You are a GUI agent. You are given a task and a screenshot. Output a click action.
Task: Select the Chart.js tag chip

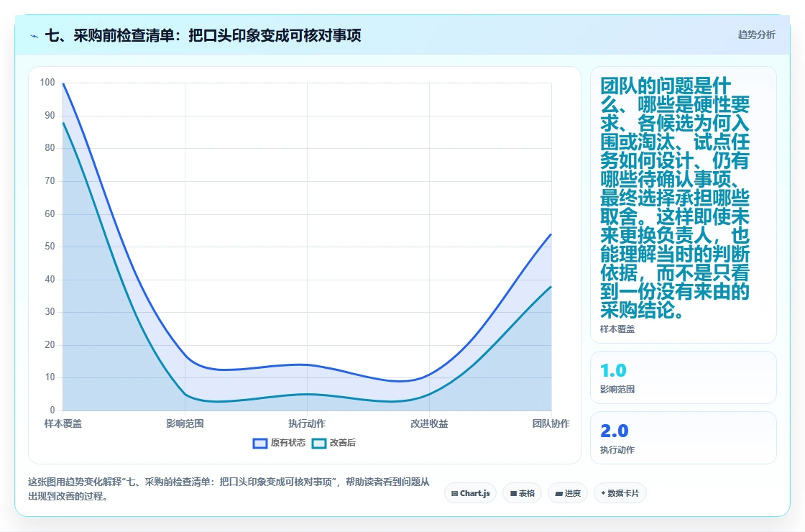point(470,493)
